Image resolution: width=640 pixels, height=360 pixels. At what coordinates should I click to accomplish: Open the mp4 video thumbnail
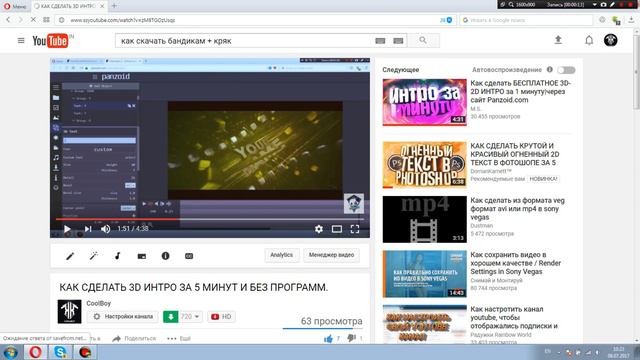point(424,219)
